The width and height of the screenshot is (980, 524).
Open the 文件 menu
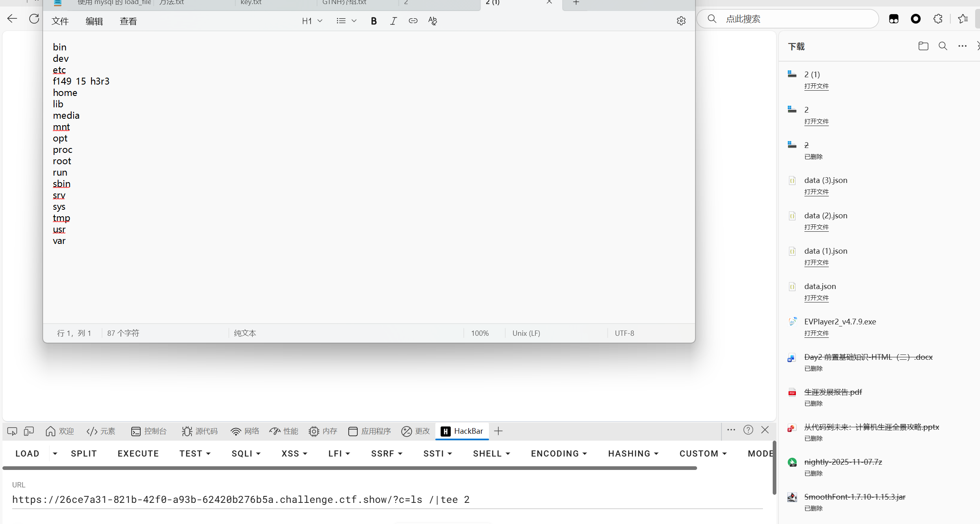(60, 21)
